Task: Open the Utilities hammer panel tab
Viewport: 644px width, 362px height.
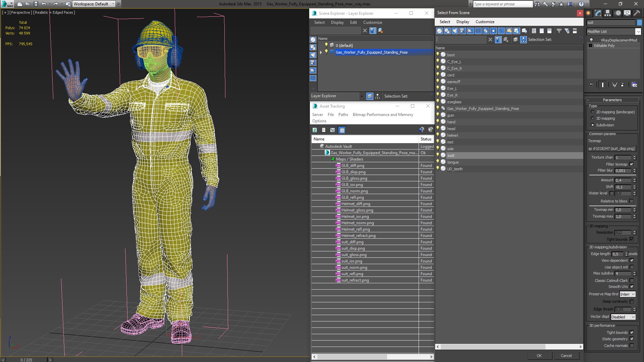Action: (636, 13)
